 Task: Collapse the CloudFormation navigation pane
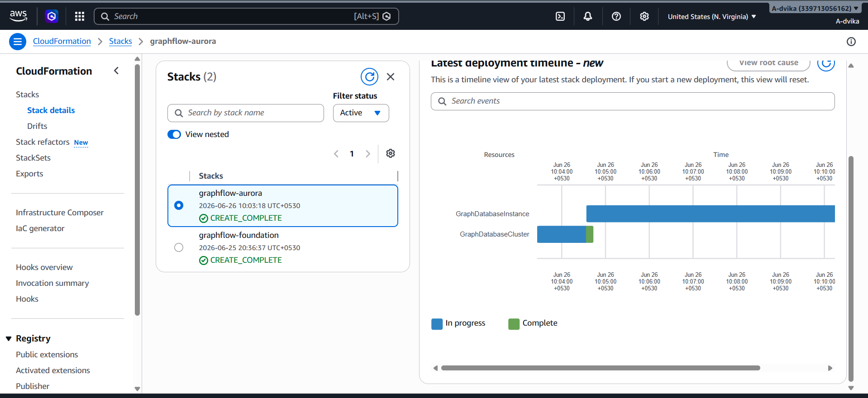tap(116, 71)
